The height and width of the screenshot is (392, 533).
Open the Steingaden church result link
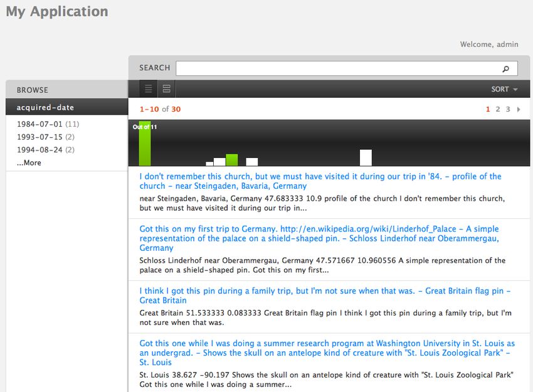pyautogui.click(x=320, y=181)
